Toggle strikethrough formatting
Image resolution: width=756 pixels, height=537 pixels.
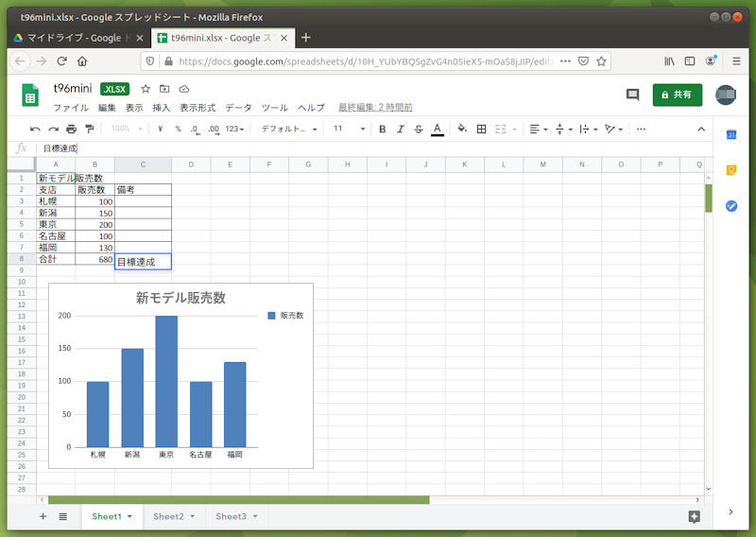(x=419, y=129)
